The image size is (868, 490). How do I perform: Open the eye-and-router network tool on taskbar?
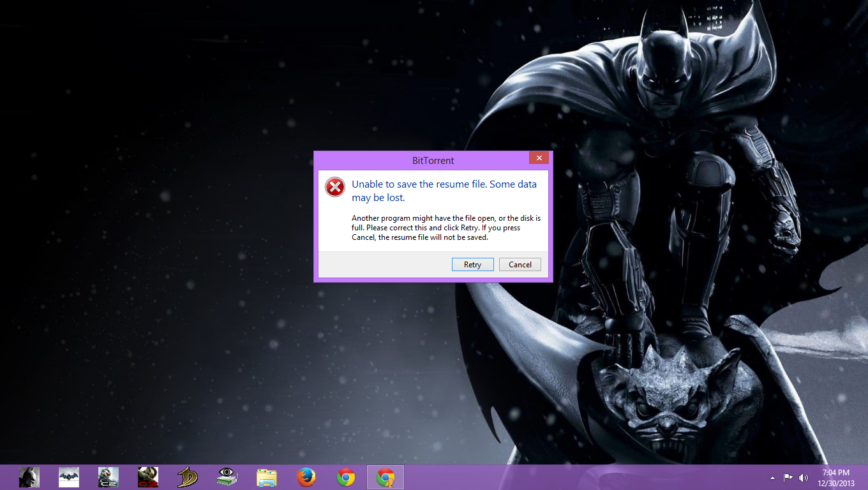pyautogui.click(x=227, y=477)
